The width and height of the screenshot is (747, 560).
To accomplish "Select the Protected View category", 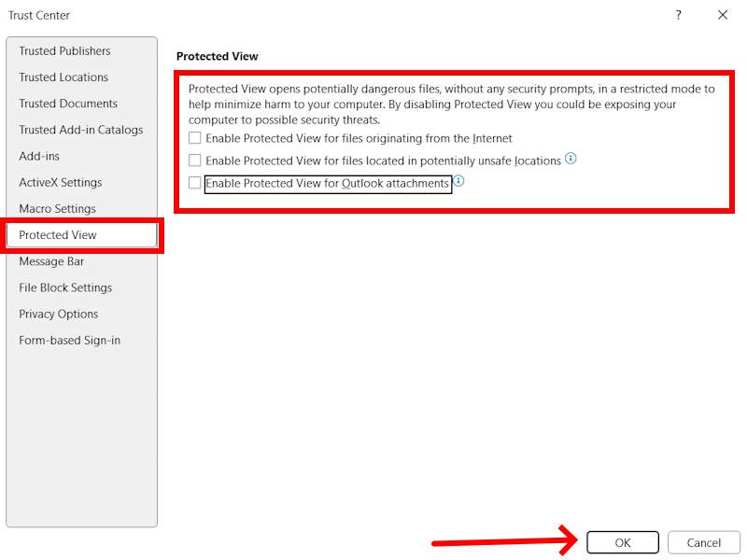I will [58, 234].
